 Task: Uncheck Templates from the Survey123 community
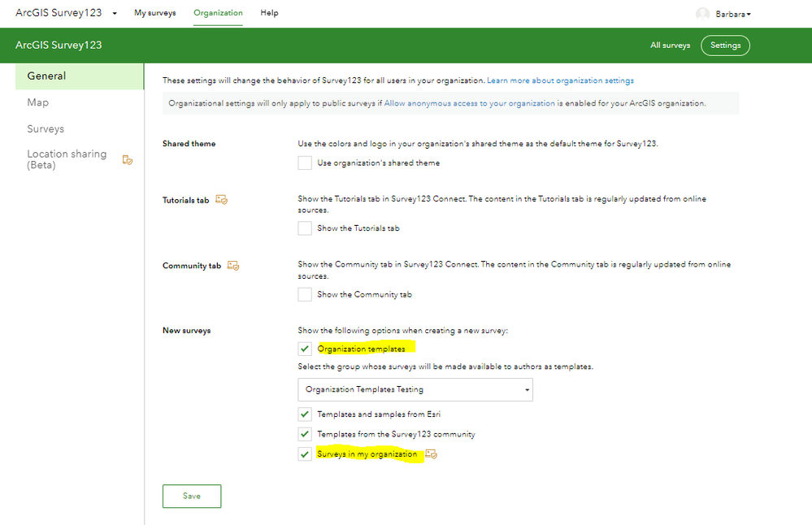[x=305, y=434]
